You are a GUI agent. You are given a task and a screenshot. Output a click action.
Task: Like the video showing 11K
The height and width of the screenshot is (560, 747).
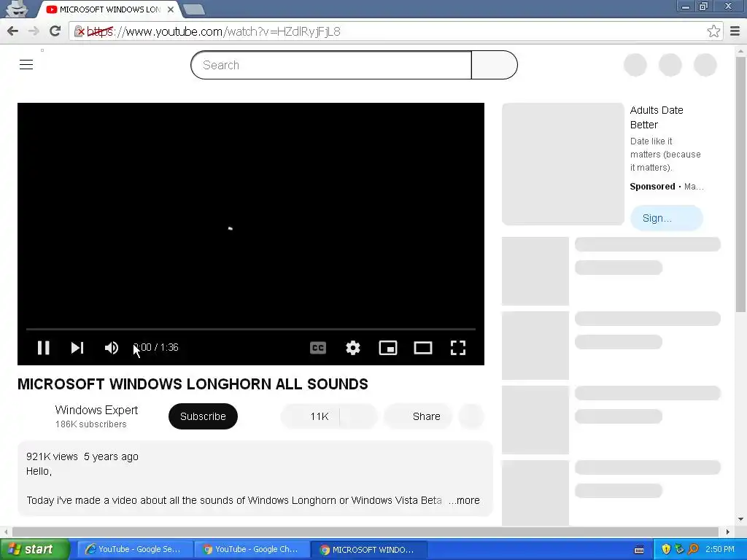pos(310,416)
